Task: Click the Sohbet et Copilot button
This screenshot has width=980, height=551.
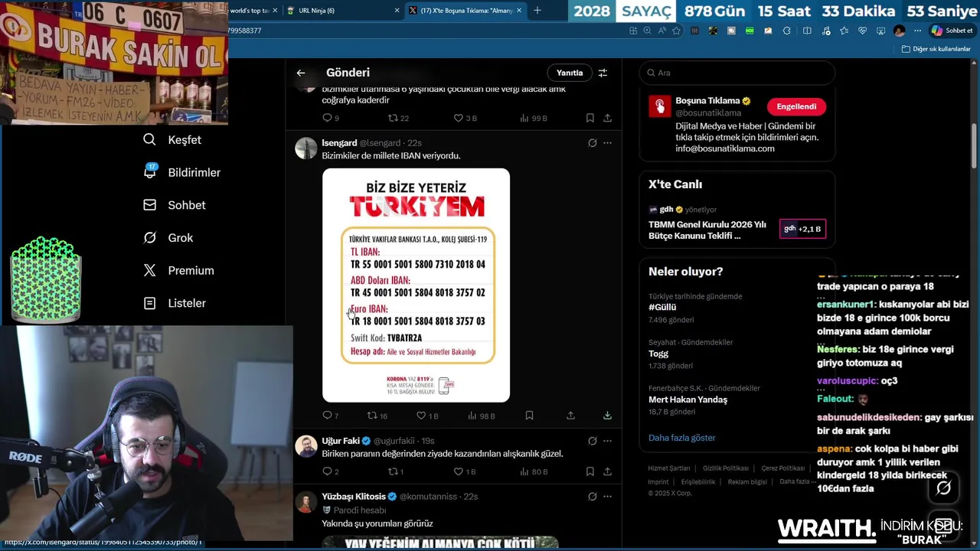Action: click(x=952, y=31)
